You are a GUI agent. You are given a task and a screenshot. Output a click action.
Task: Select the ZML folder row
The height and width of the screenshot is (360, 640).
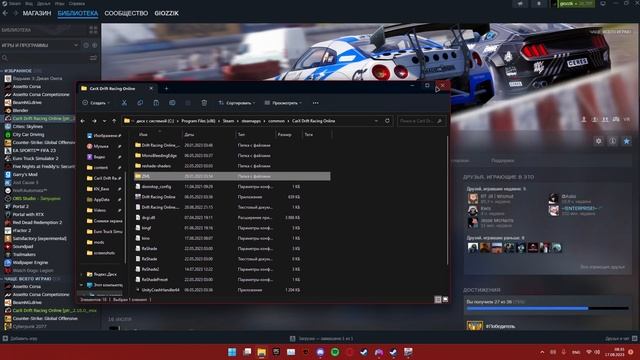tap(232, 176)
